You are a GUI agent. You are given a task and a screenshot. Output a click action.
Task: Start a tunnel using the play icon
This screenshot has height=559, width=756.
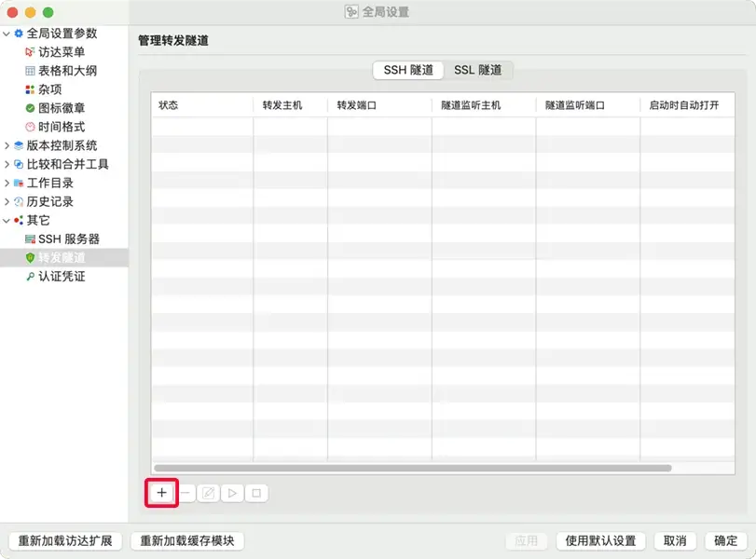[x=231, y=493]
